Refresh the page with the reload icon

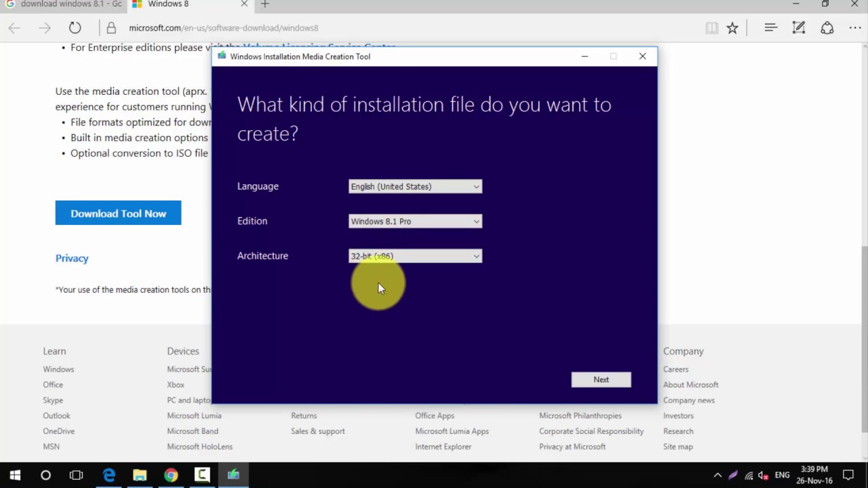75,28
